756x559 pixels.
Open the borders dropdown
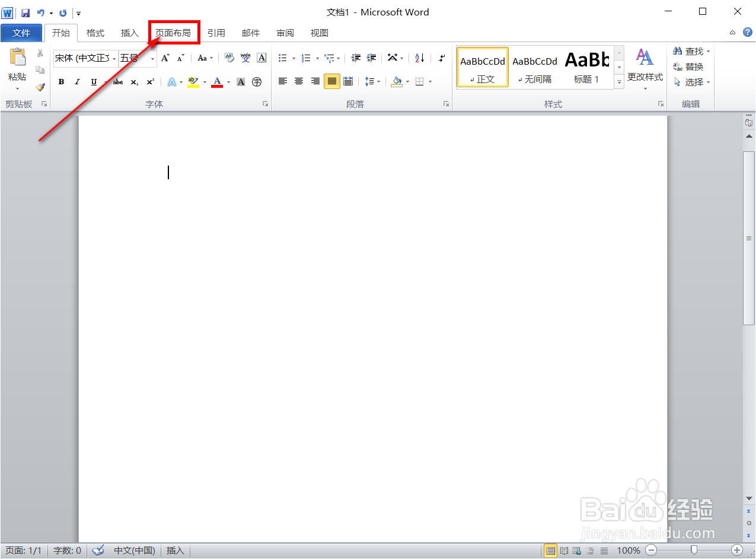point(430,82)
